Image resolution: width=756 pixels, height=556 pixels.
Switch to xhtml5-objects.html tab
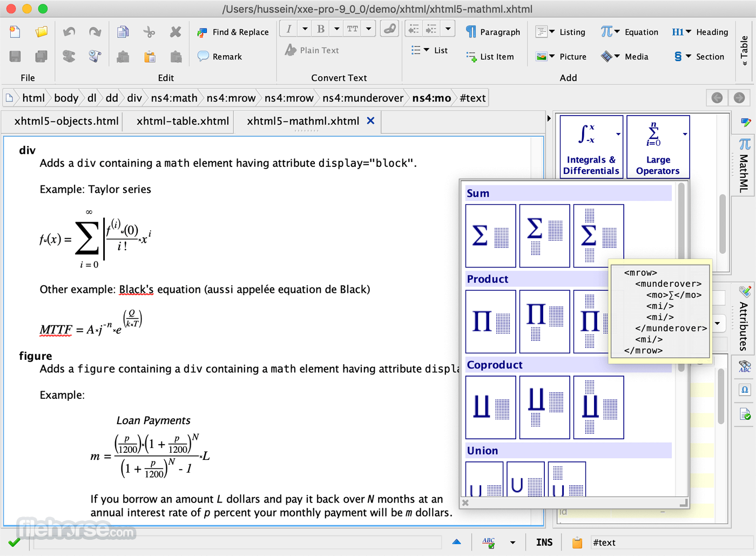point(66,121)
